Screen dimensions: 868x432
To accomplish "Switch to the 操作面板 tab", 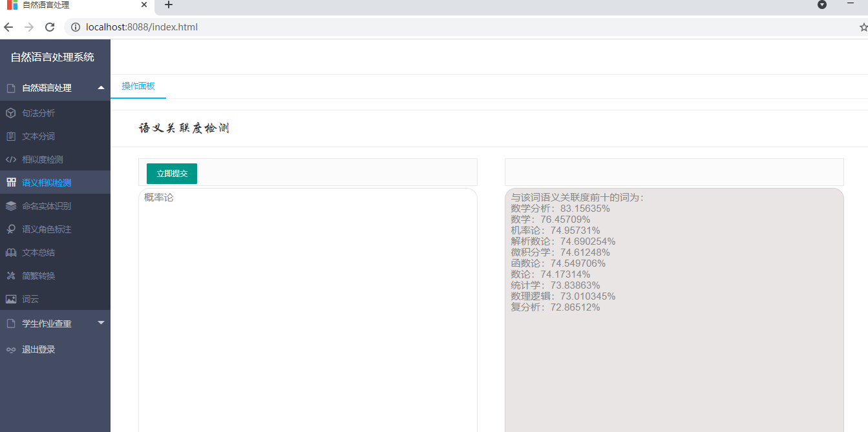I will (138, 86).
